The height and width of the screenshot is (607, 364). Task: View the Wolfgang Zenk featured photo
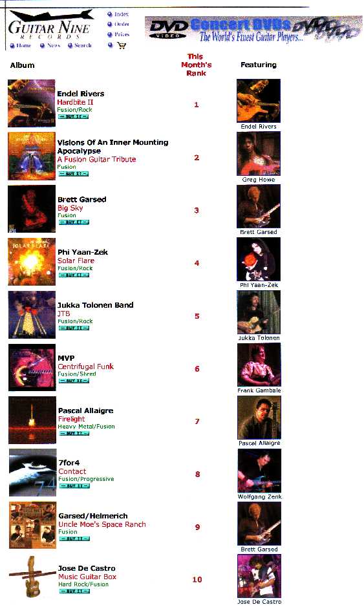coord(259,471)
